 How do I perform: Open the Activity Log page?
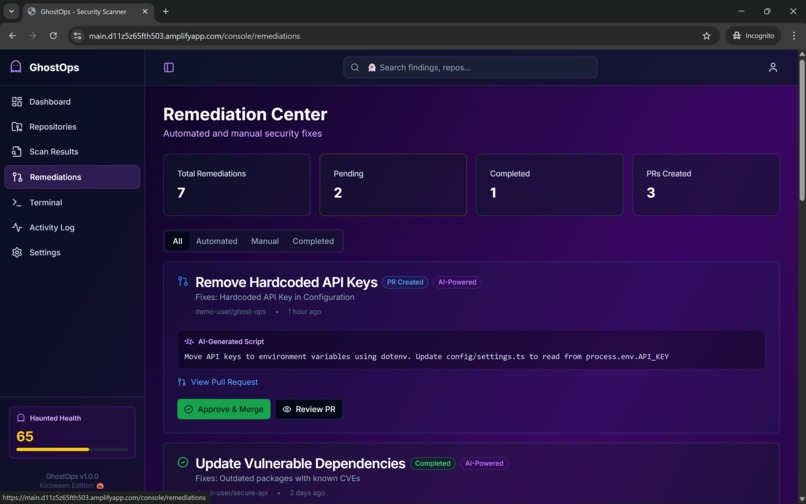click(x=72, y=227)
